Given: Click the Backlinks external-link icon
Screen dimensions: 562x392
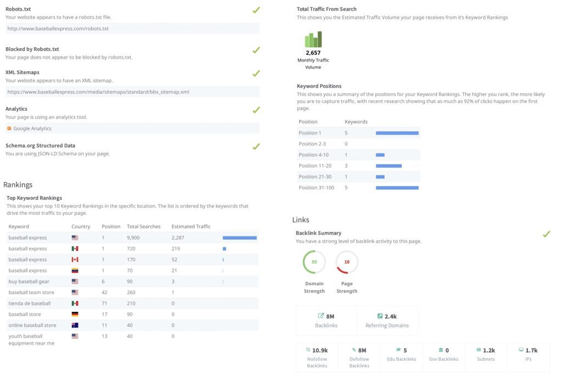Looking at the screenshot, I should pyautogui.click(x=321, y=316).
